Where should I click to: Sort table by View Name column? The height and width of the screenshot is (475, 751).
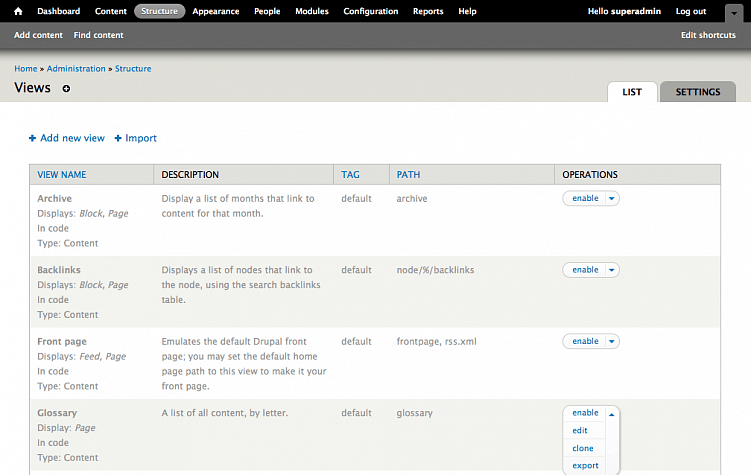pyautogui.click(x=62, y=174)
